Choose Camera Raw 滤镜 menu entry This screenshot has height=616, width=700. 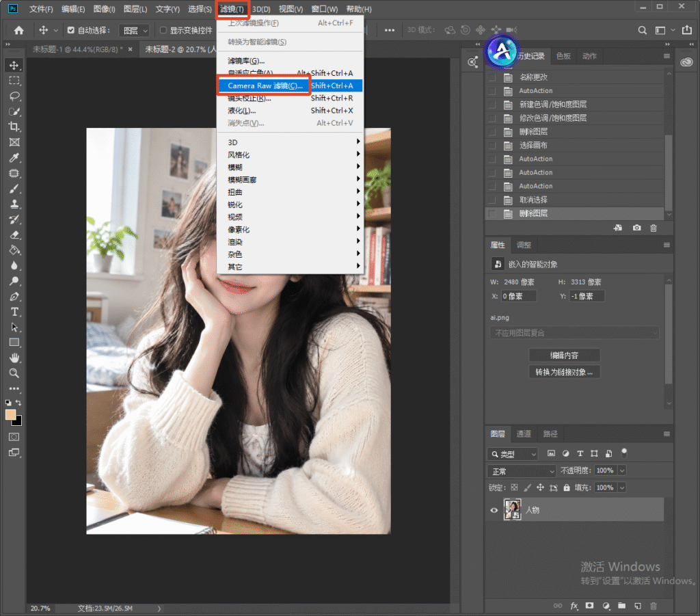[x=290, y=85]
